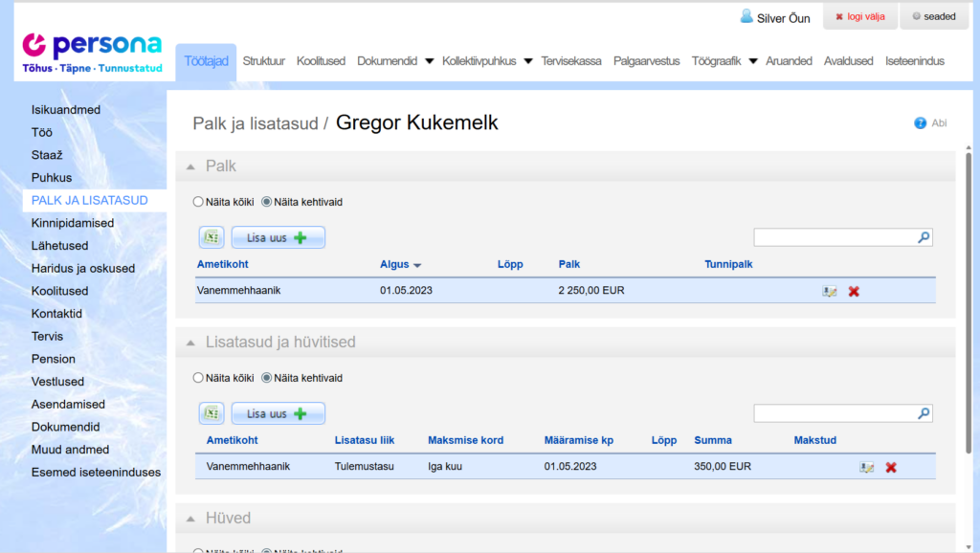980x553 pixels.
Task: Edit the Tulemustasu bonus row
Action: 866,467
